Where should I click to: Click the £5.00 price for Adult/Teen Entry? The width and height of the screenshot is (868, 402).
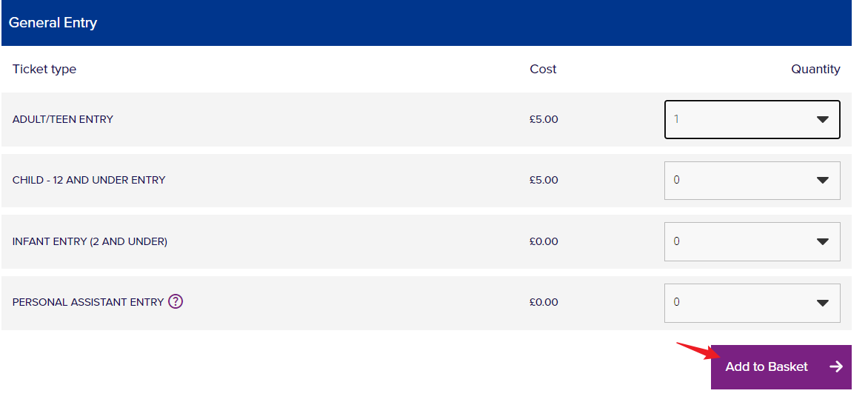pyautogui.click(x=544, y=119)
